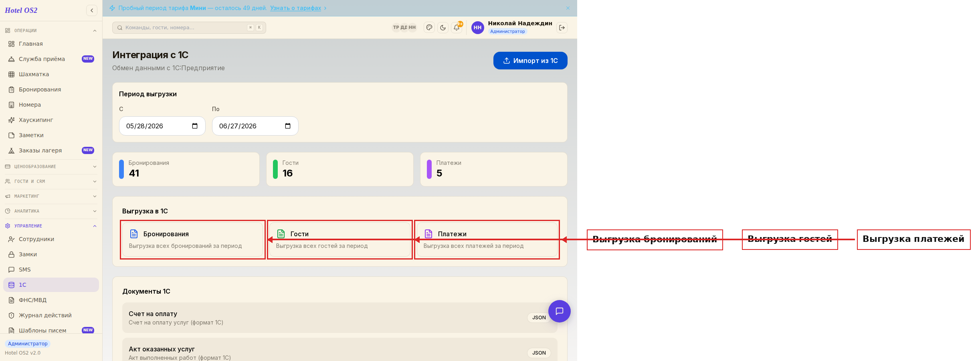Collapse the Управление section
The height and width of the screenshot is (361, 980).
click(51, 226)
